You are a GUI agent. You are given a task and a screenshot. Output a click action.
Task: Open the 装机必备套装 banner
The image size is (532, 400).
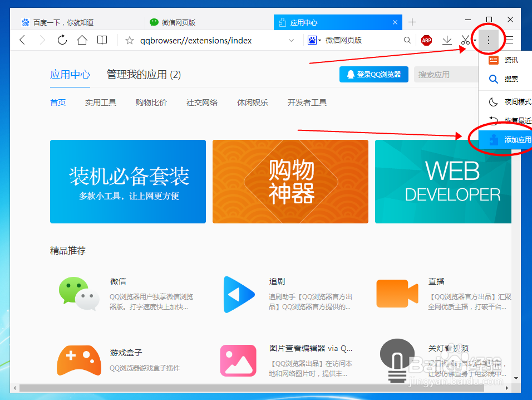point(128,182)
